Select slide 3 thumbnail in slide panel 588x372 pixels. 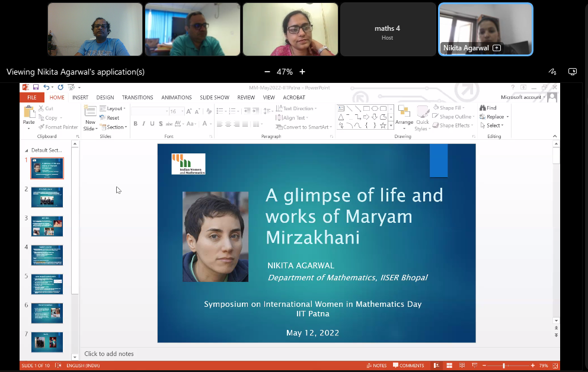(47, 226)
